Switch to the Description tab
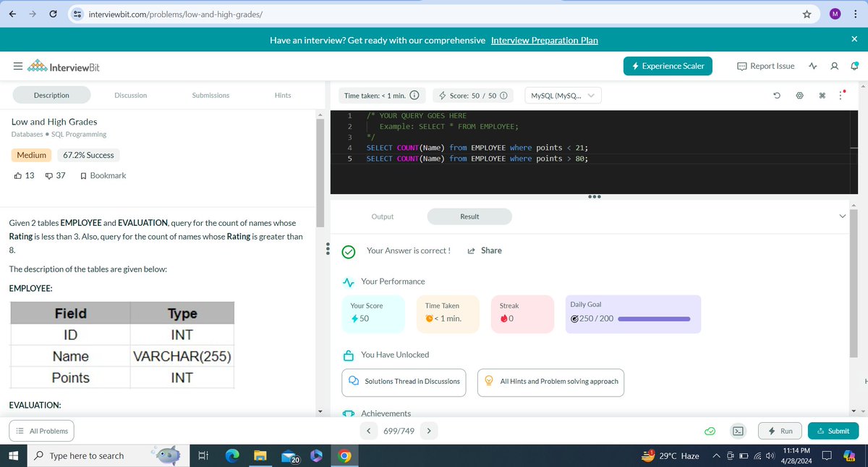The image size is (868, 467). click(x=51, y=95)
